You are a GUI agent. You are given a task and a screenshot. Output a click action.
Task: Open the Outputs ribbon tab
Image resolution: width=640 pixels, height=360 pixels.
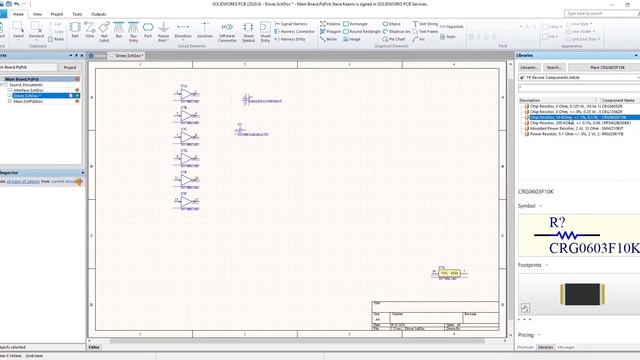pos(98,14)
